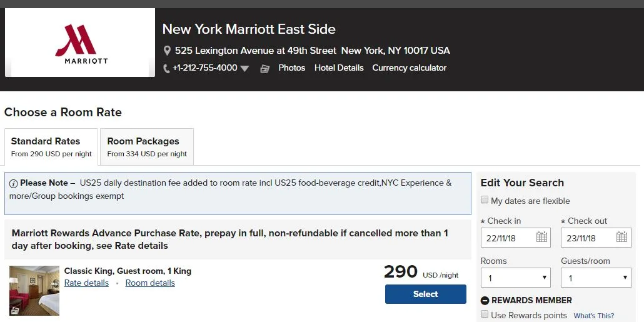644x322 pixels.
Task: Click the Please Note info icon
Action: (x=14, y=184)
